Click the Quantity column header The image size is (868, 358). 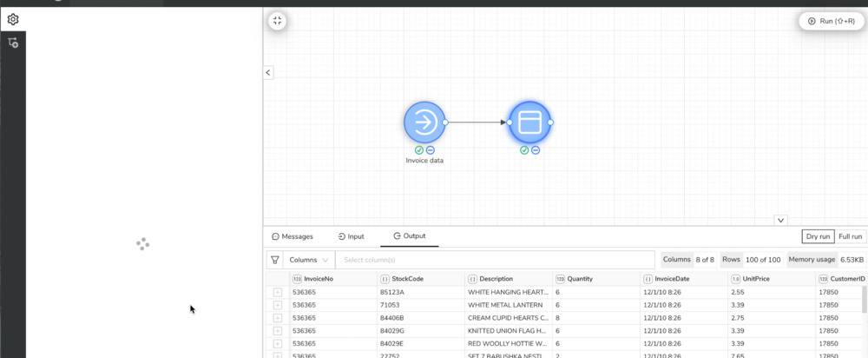click(596, 279)
